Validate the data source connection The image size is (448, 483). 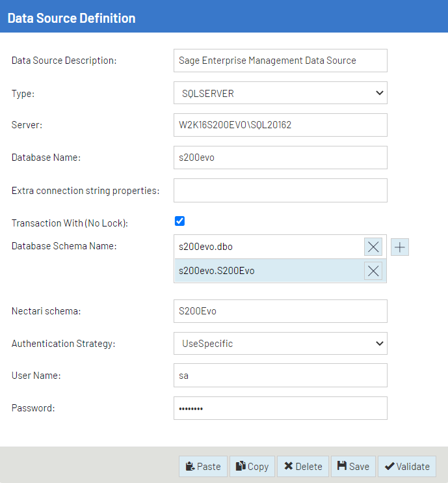pos(407,466)
